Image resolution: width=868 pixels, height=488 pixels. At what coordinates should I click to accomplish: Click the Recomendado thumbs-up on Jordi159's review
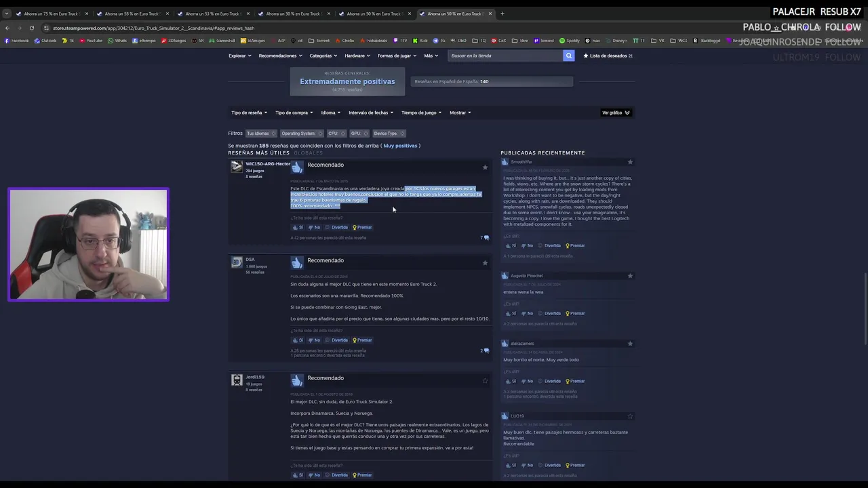[x=297, y=381]
